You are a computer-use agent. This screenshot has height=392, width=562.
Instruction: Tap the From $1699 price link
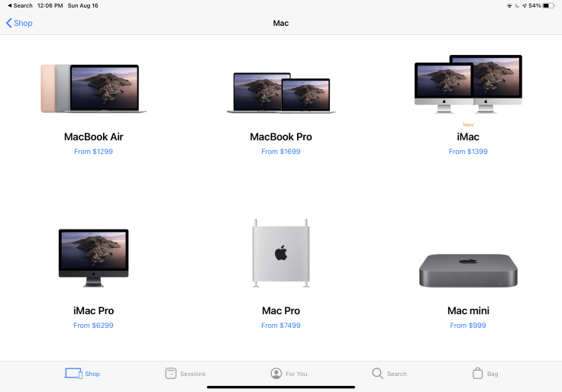281,152
